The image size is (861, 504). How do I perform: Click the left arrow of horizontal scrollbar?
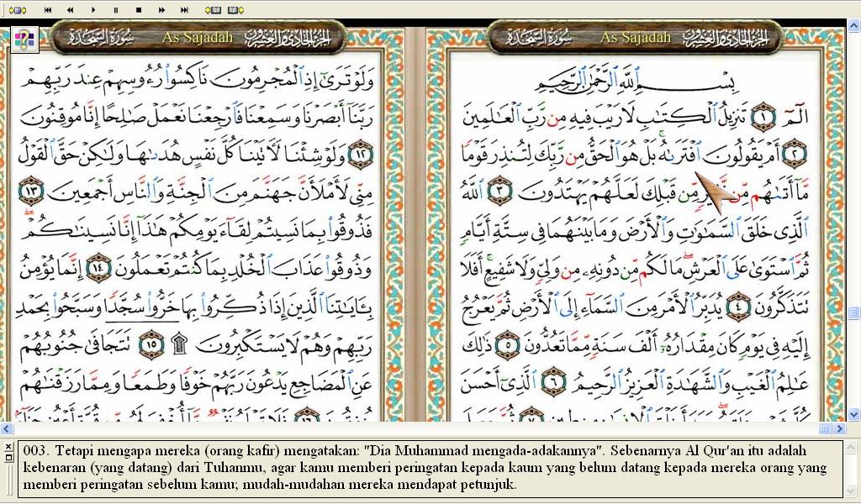coord(7,428)
